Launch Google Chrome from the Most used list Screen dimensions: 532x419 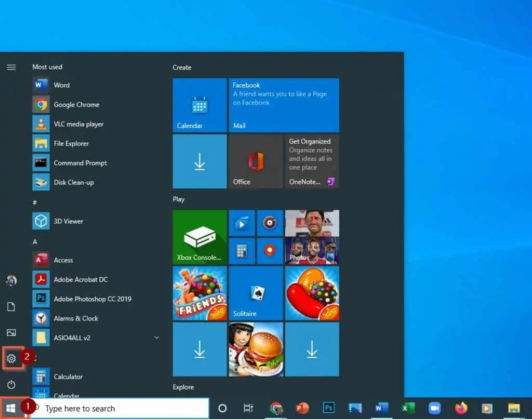tap(96, 104)
